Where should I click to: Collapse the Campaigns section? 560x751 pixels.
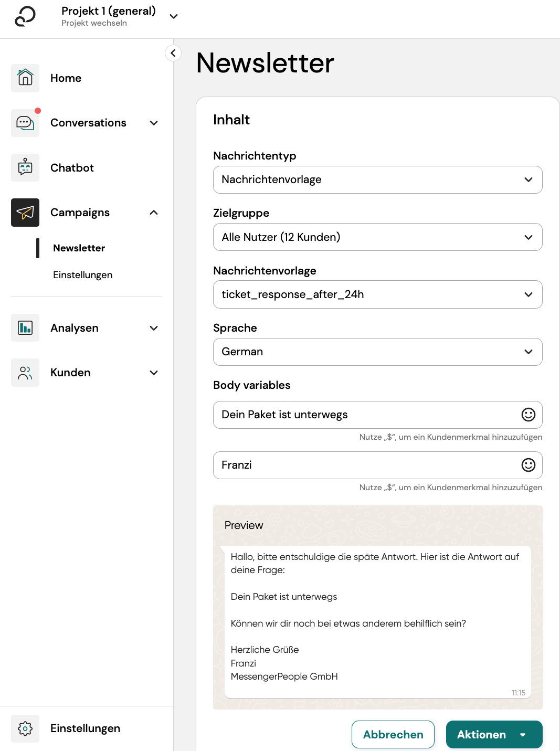point(153,213)
